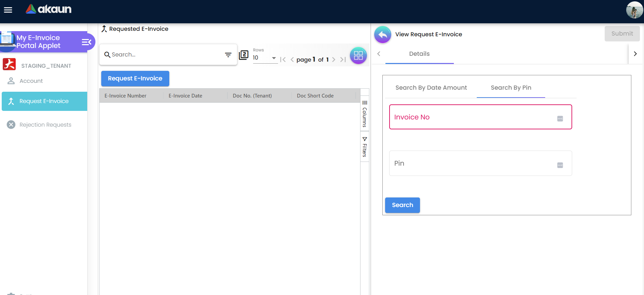Click the multi-select pages icon

coord(244,55)
